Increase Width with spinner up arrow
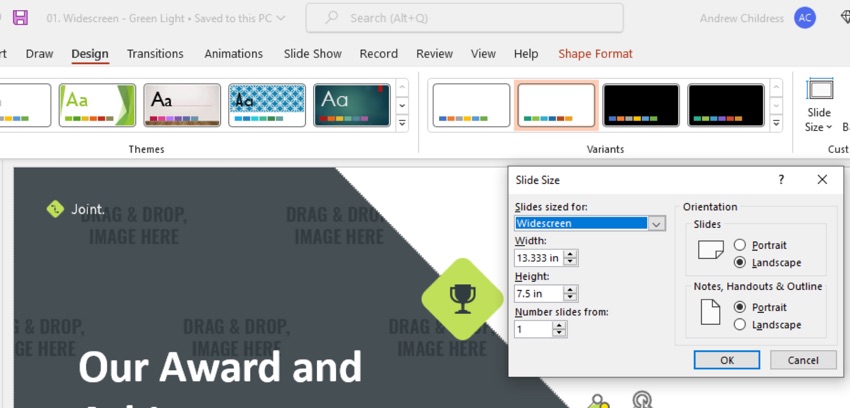 (570, 254)
